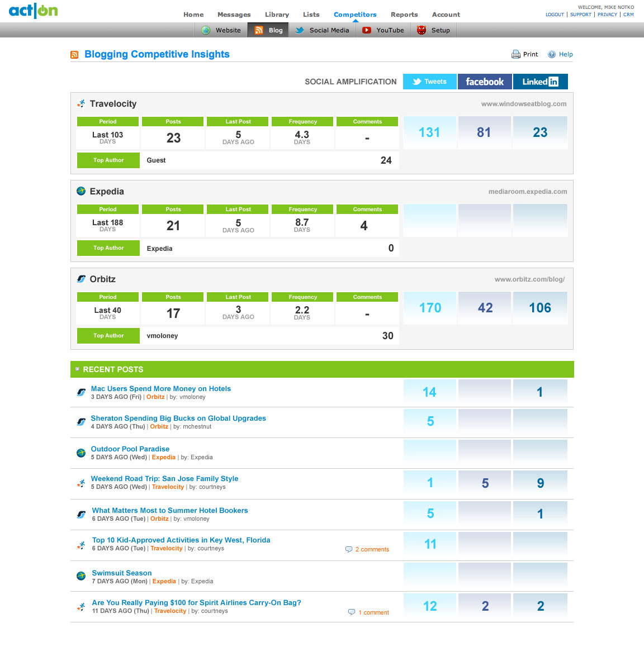Click the Orbitz icon beside Mac Users post
The height and width of the screenshot is (666, 644).
(x=81, y=392)
